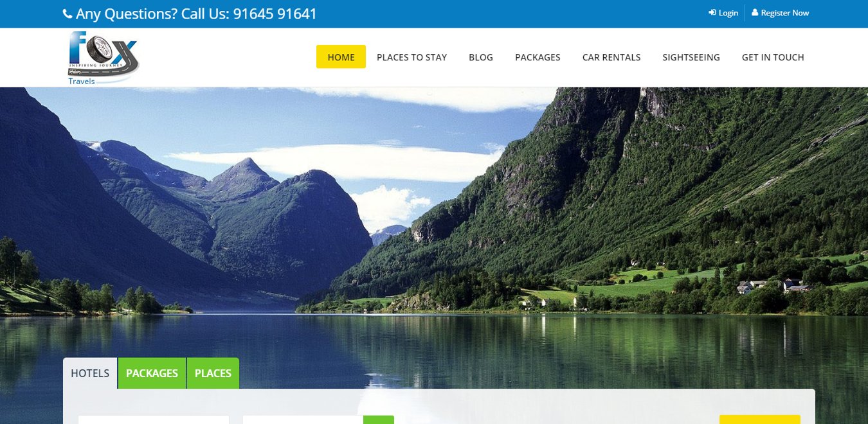Switch to the green PACKAGES search tab

coord(152,373)
